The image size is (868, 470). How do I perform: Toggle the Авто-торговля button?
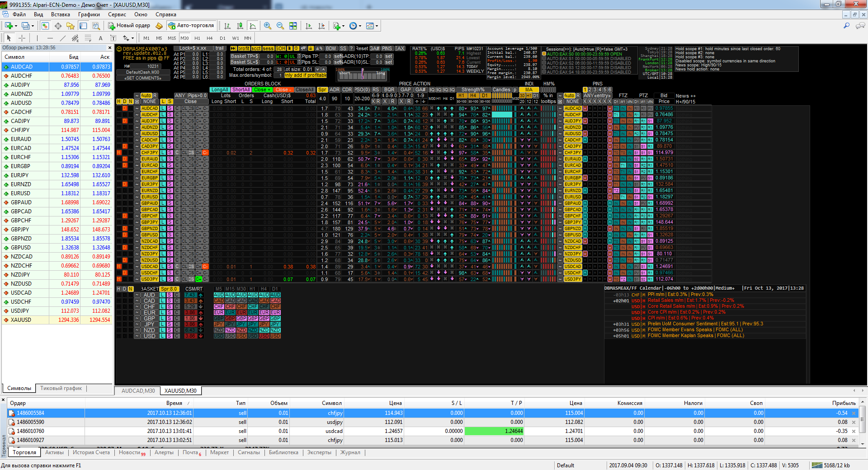[191, 26]
